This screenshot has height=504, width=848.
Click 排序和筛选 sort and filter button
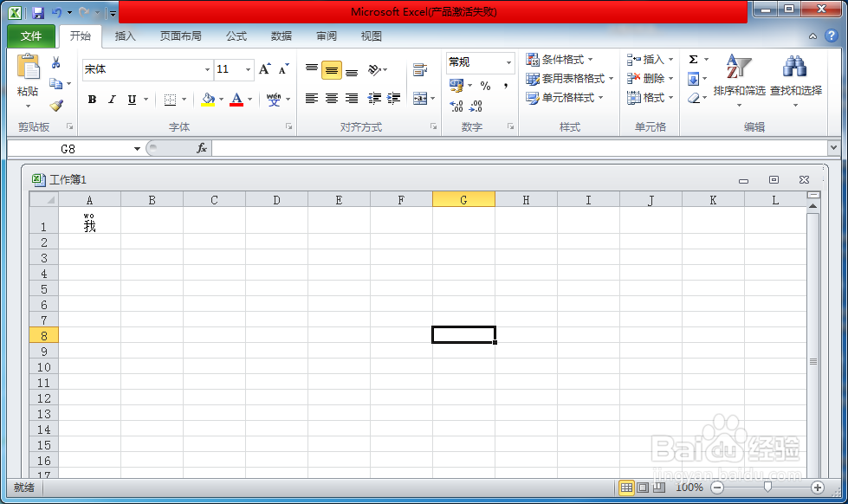coord(739,80)
